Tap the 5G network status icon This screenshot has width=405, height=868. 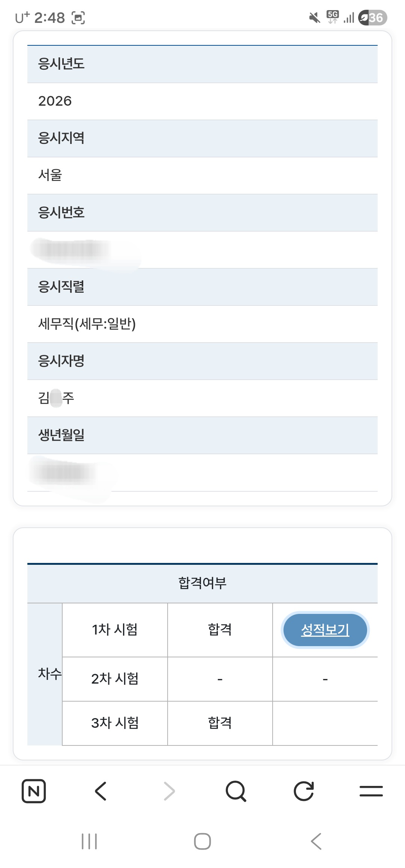coord(333,17)
